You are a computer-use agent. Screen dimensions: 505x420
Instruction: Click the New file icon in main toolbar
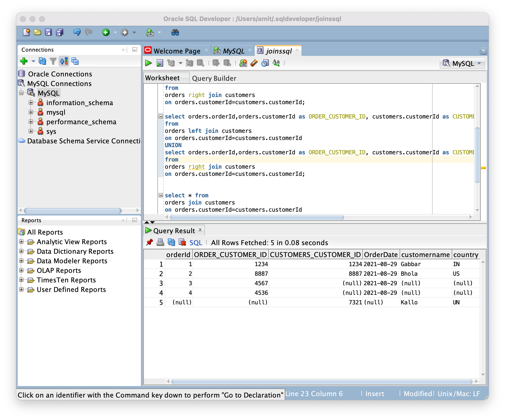coord(26,32)
